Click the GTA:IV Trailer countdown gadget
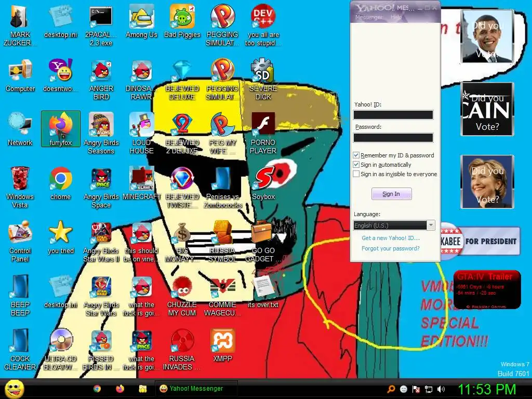532x399 pixels. pos(487,289)
